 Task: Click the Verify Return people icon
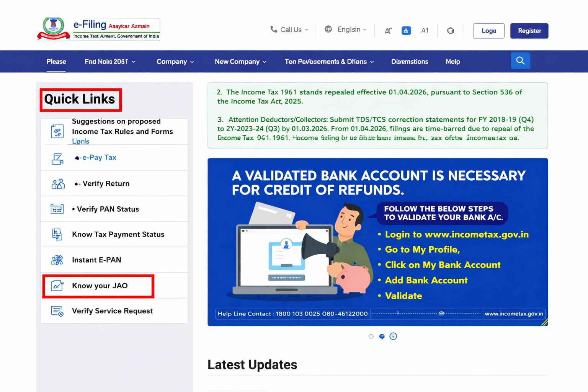point(58,184)
